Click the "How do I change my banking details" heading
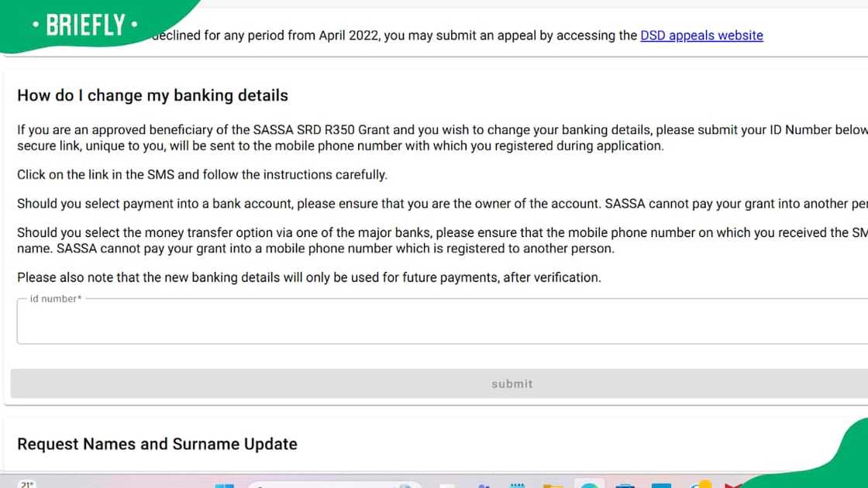The image size is (868, 488). tap(153, 96)
